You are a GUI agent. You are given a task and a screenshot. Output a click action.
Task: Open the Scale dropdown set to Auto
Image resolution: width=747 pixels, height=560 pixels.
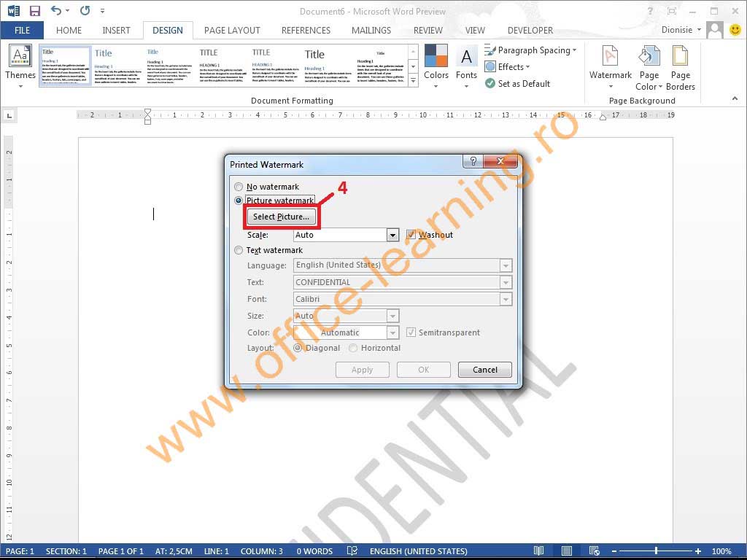(x=345, y=235)
